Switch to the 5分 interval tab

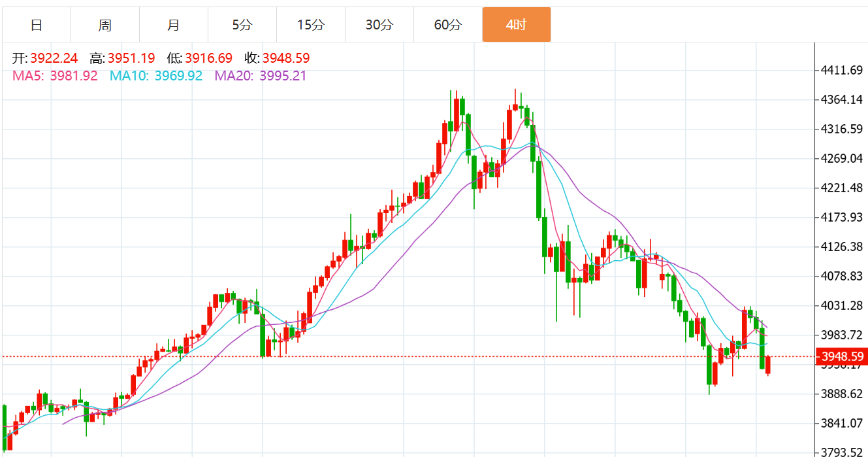242,25
